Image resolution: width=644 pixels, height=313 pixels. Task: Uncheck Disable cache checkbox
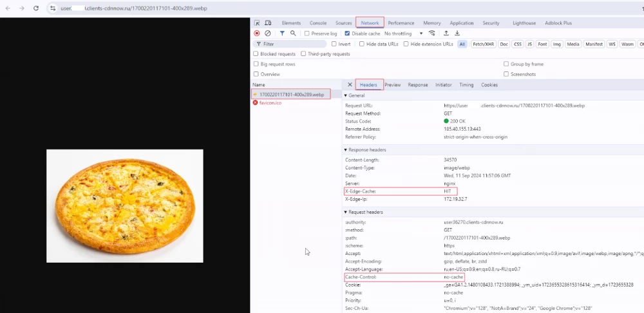coord(347,33)
